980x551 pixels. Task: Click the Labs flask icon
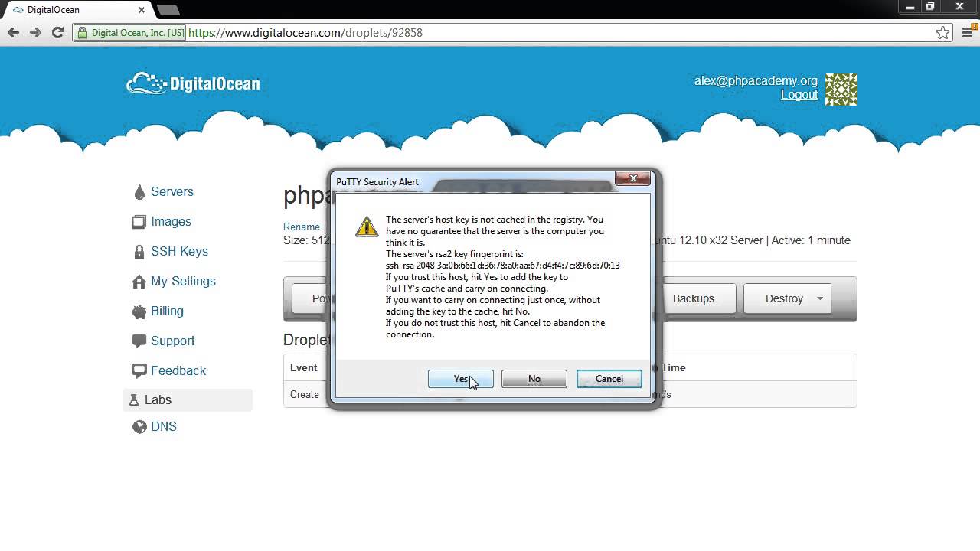pyautogui.click(x=134, y=400)
